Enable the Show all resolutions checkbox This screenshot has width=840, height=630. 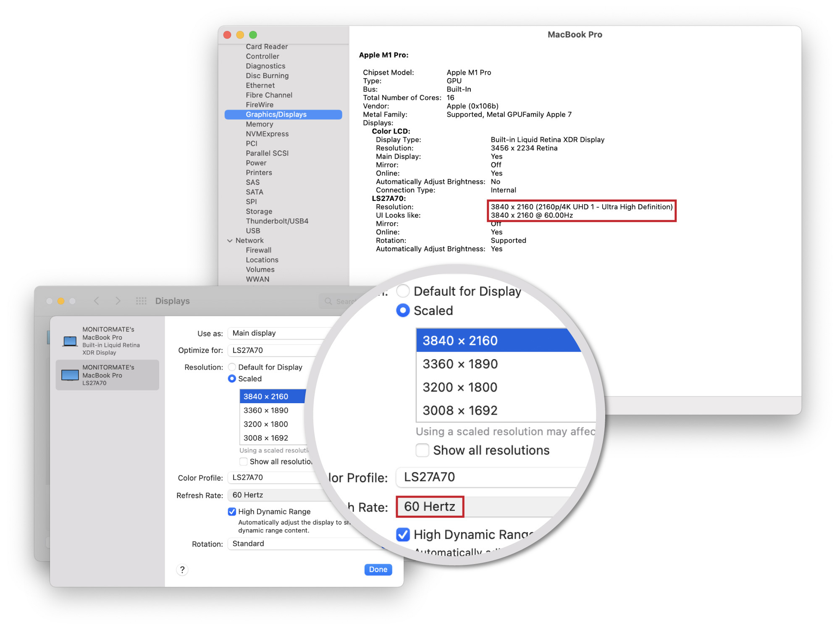(x=243, y=462)
